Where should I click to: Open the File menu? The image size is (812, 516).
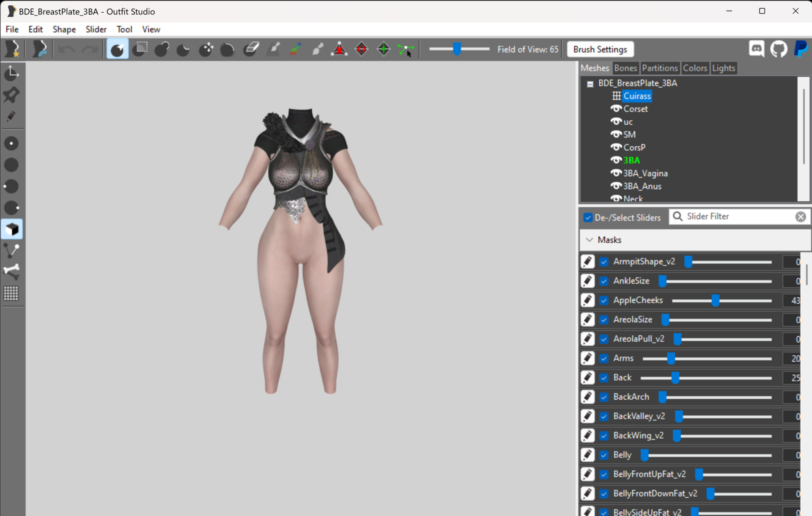click(x=12, y=29)
